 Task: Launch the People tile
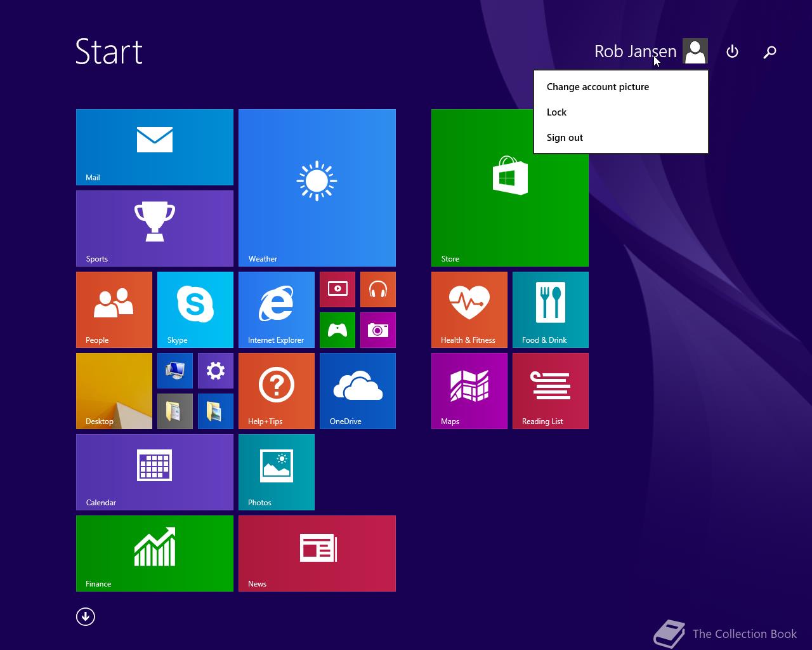coord(114,310)
